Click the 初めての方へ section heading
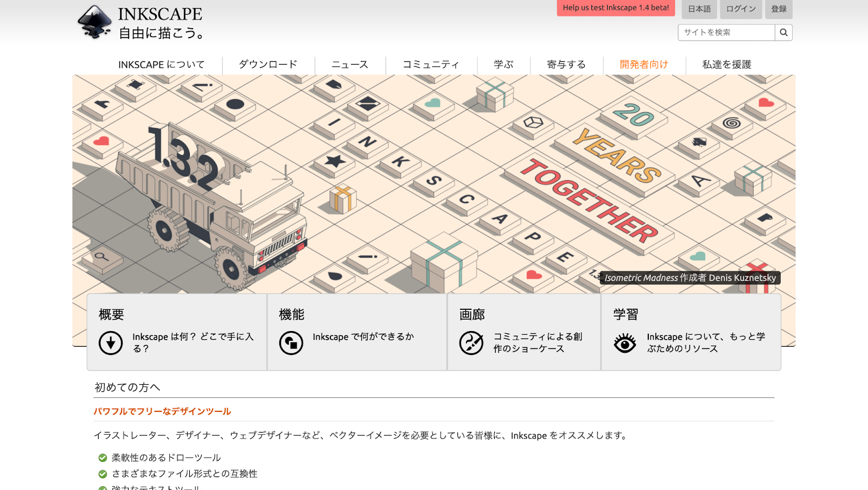 tap(127, 387)
